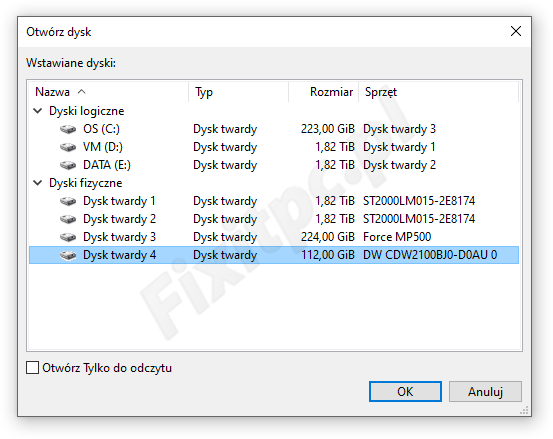The width and height of the screenshot is (553, 439).
Task: Click the disk icon for Dysk twardy 3
Action: coord(68,237)
